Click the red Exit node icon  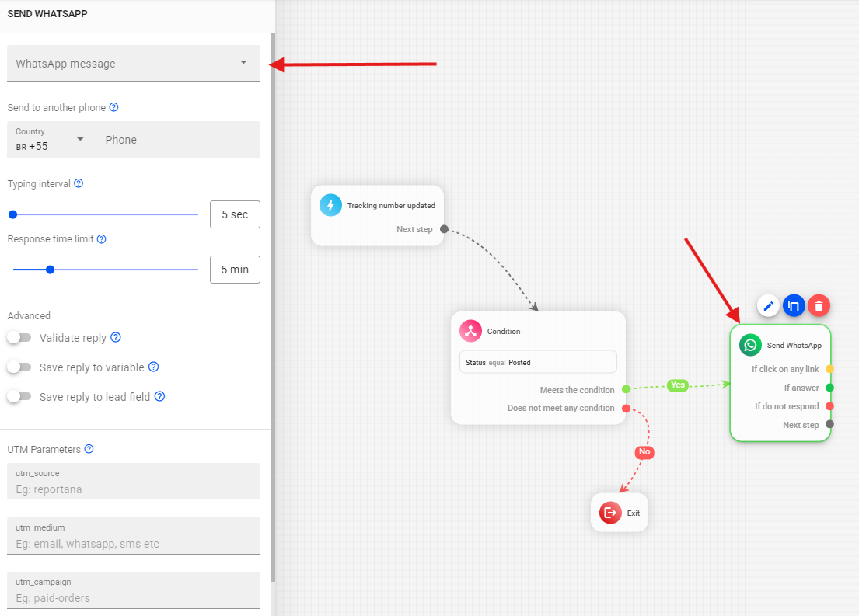click(610, 513)
